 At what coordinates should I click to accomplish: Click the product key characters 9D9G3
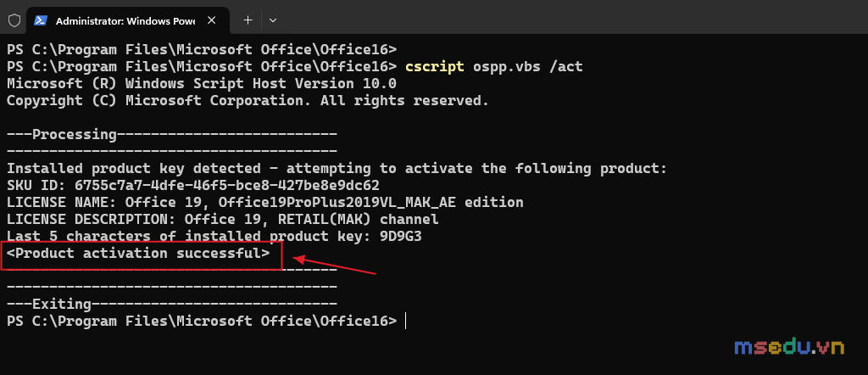(401, 237)
